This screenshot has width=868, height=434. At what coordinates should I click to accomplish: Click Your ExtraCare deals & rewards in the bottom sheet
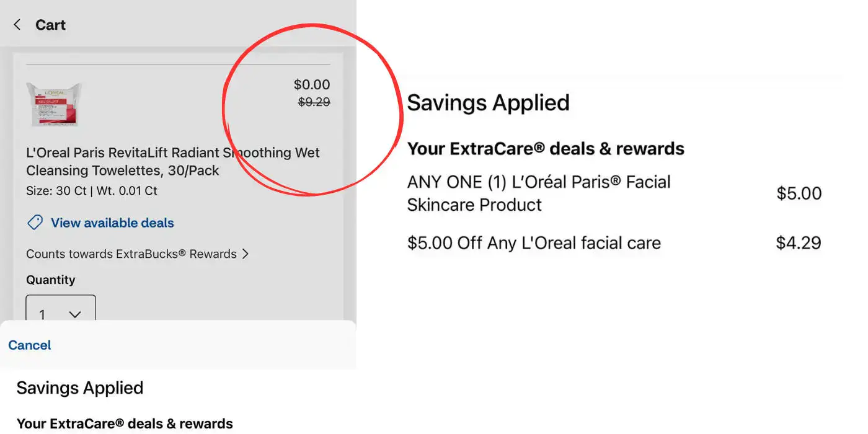(x=125, y=423)
